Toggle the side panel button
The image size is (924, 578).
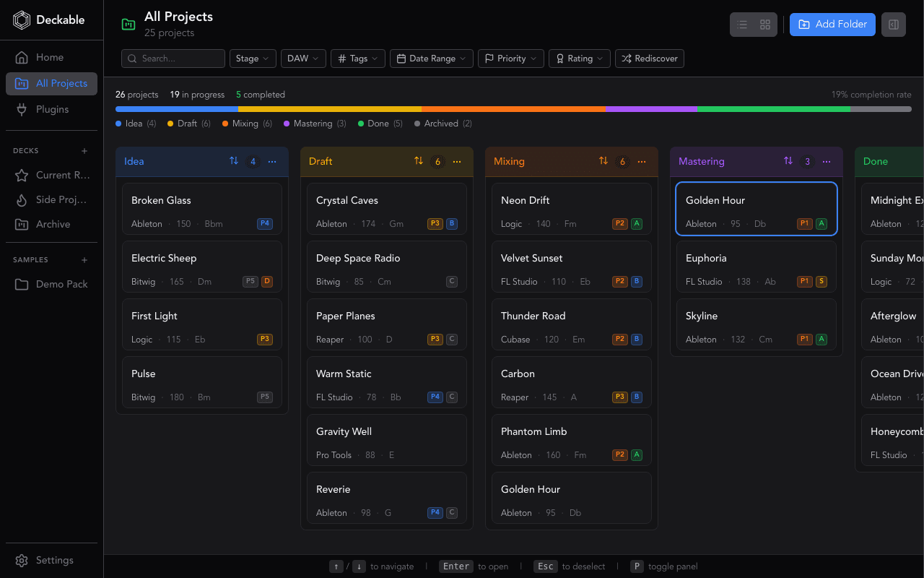[x=894, y=25]
